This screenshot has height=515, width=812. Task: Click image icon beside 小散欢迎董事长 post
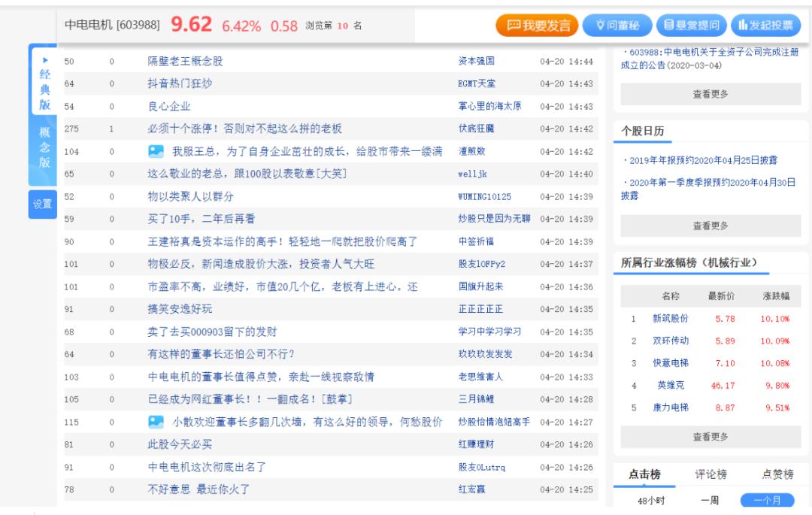(x=156, y=422)
